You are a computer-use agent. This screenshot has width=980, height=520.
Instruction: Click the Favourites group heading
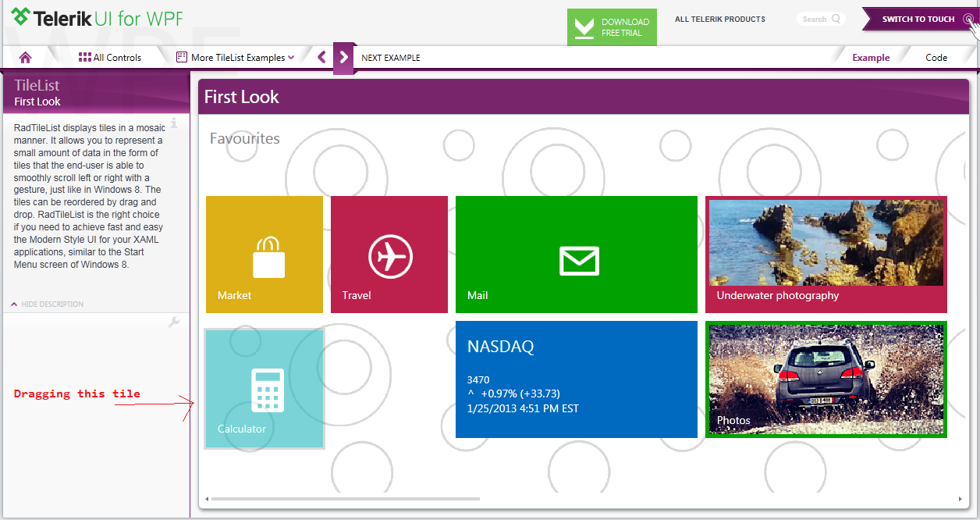(245, 138)
